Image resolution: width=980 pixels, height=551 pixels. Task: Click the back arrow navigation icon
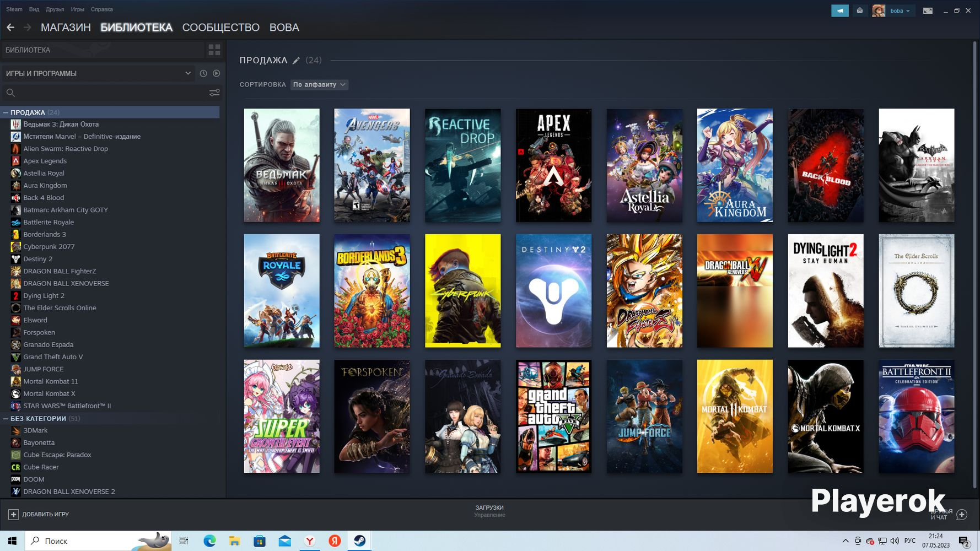point(10,28)
